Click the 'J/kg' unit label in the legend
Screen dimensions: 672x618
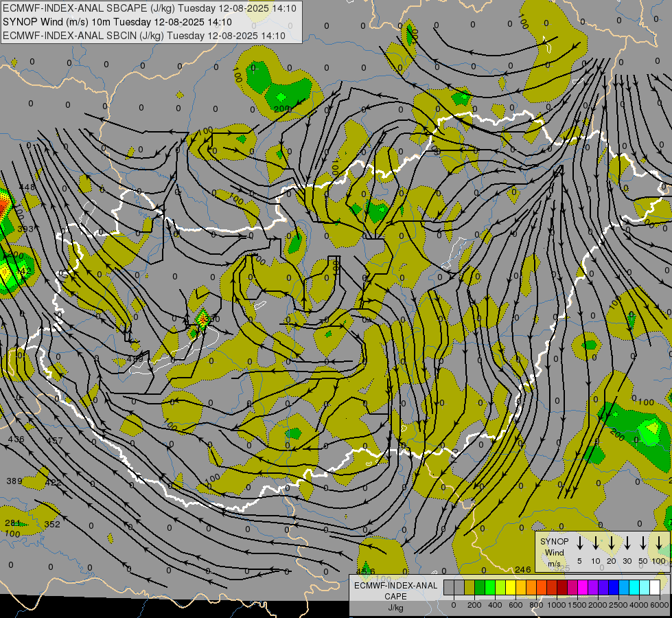[x=395, y=608]
